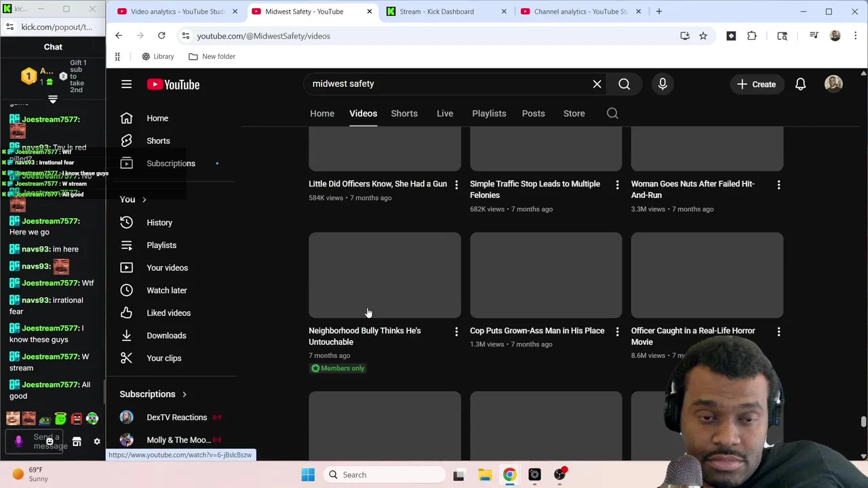This screenshot has height=488, width=868.
Task: Open browser extensions puzzle icon
Action: pyautogui.click(x=752, y=36)
